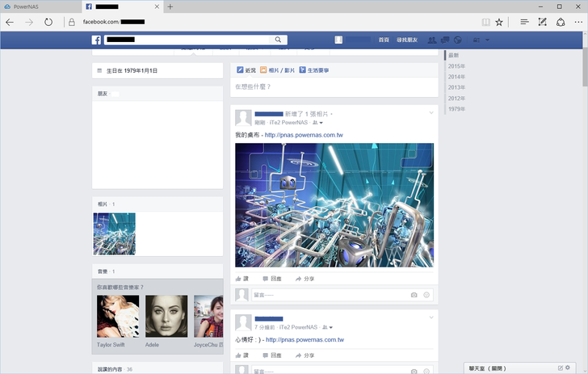Click the browser refresh button

pos(48,22)
